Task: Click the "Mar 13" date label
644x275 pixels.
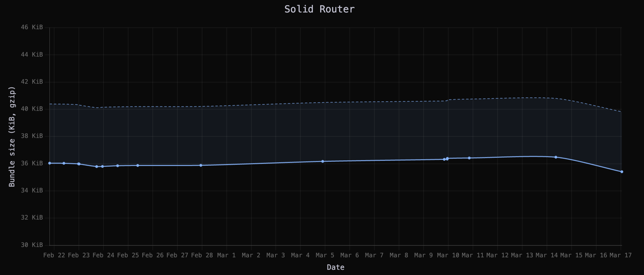Action: (522, 255)
